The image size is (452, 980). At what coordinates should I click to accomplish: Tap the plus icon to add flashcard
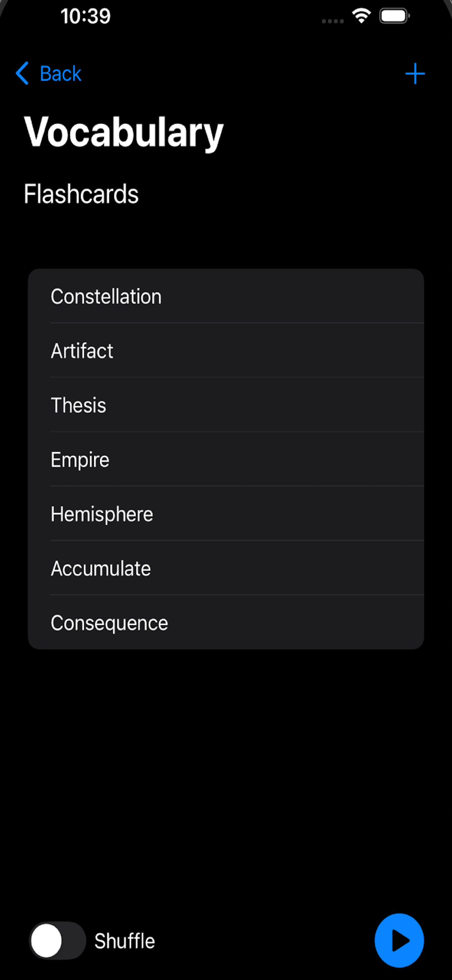tap(415, 73)
